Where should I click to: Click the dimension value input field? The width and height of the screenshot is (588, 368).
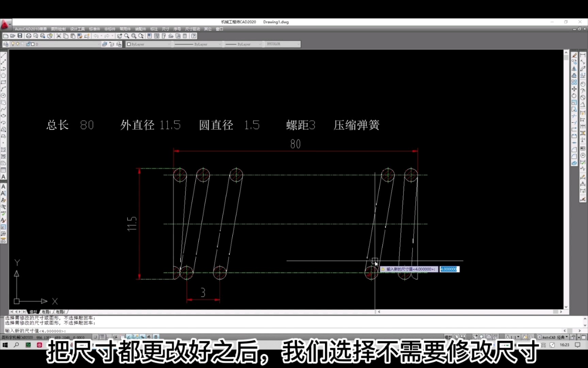450,269
